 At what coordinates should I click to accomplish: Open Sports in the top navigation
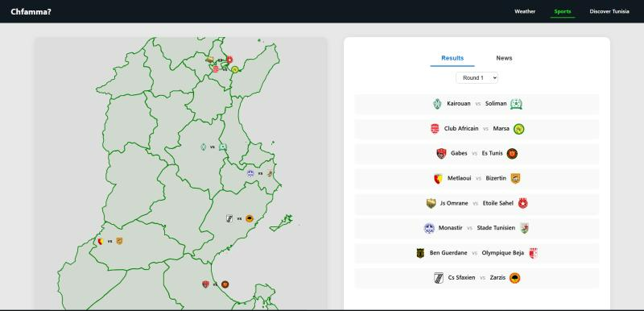[563, 11]
